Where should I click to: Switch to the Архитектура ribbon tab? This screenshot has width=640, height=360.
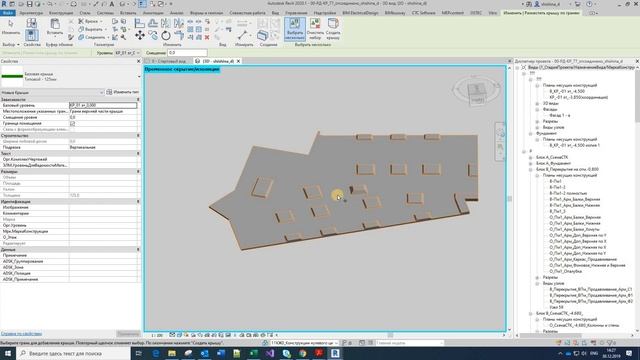click(31, 13)
